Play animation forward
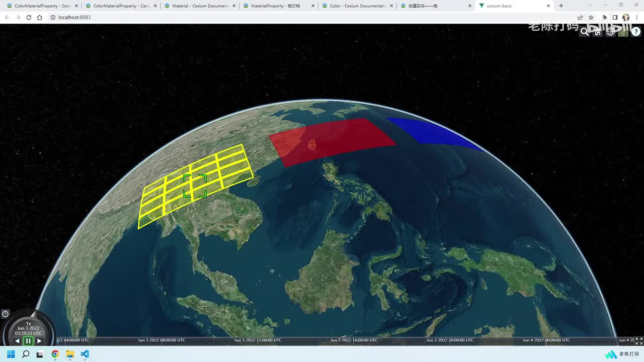The width and height of the screenshot is (644, 362). (x=39, y=341)
